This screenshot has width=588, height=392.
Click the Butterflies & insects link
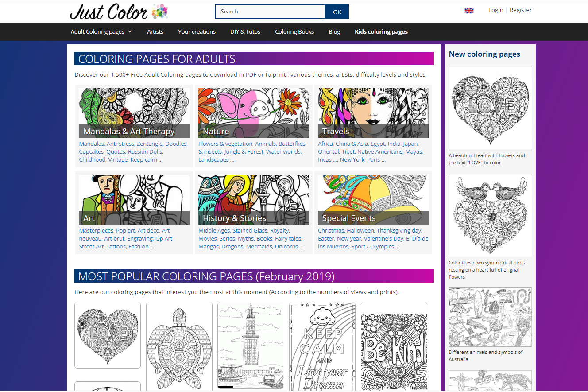(x=251, y=147)
